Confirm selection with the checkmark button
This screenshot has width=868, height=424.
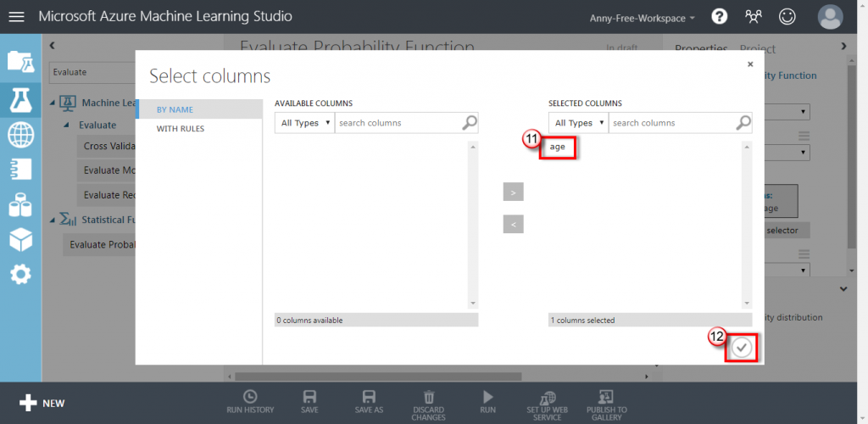(742, 348)
